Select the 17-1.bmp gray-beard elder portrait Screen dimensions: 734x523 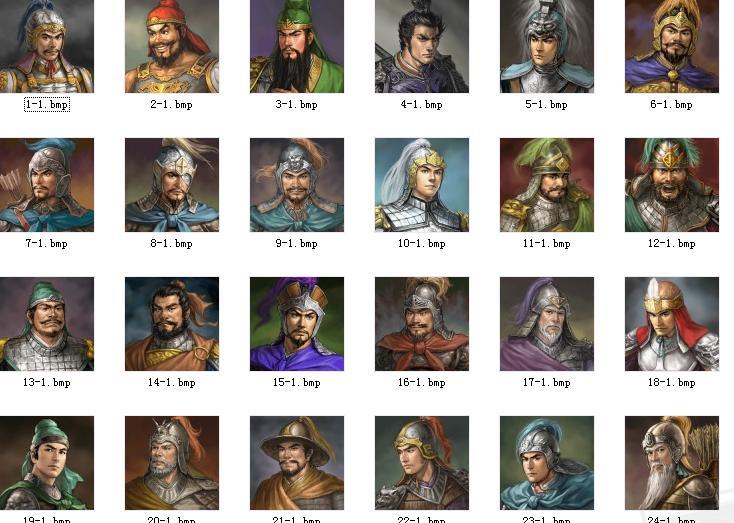547,324
